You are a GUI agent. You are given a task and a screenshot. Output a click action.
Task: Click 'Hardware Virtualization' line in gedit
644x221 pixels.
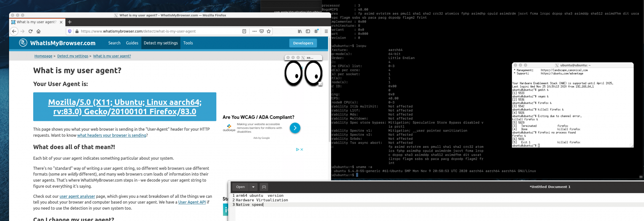(262, 200)
